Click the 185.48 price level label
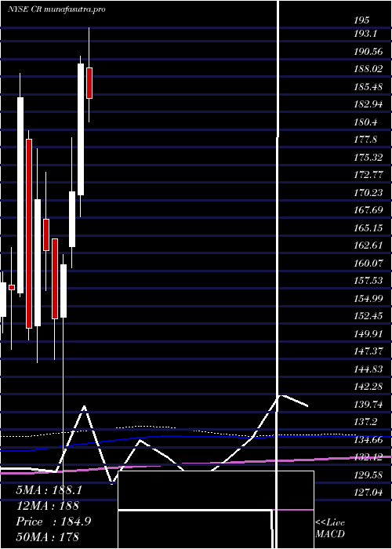392x549 pixels. coord(368,87)
